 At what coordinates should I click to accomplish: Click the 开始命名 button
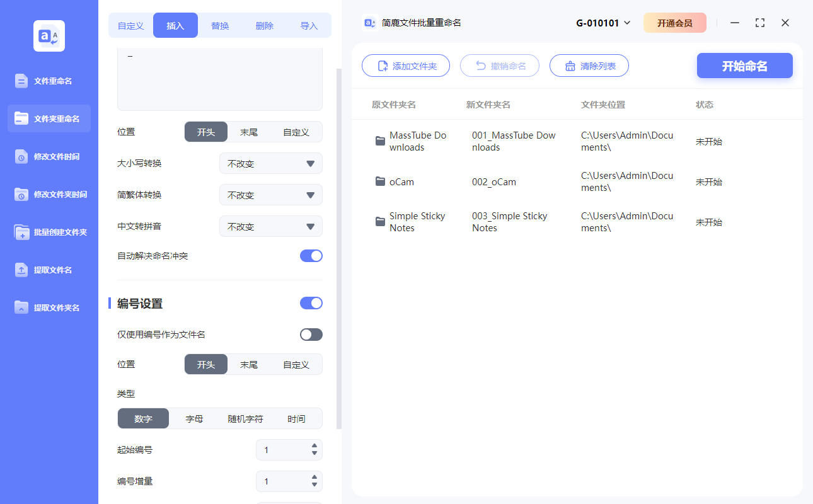[x=744, y=66]
